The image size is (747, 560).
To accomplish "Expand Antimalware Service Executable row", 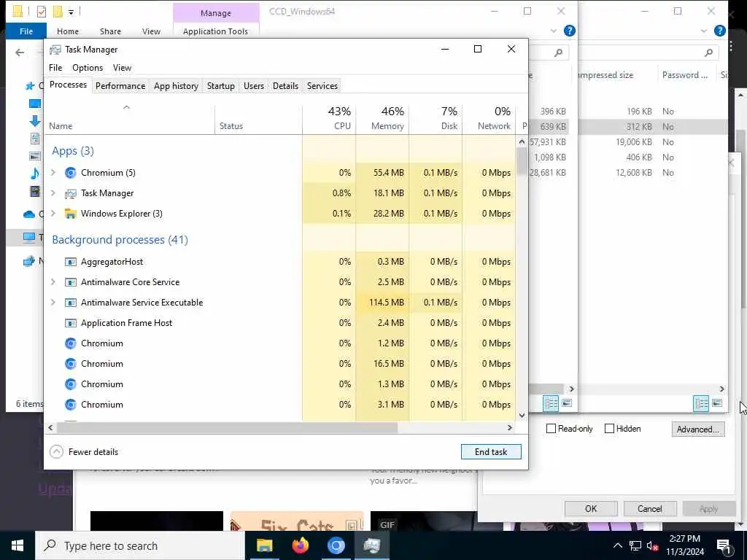I will click(x=53, y=303).
